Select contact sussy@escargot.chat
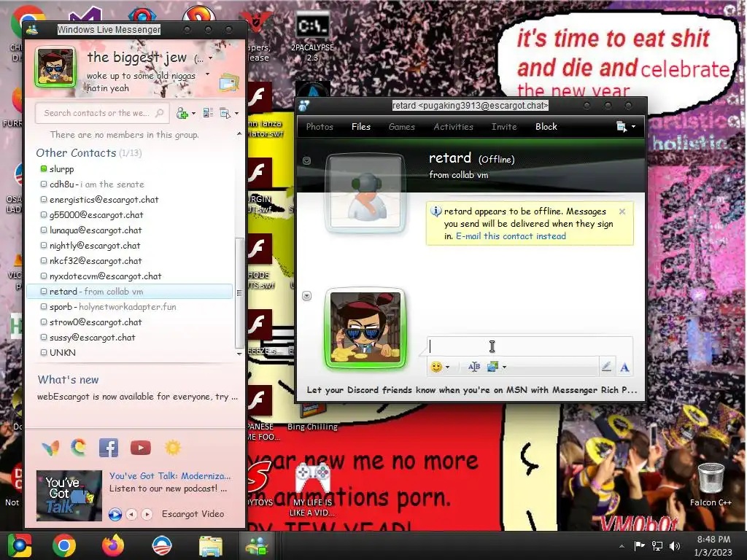Screen dimensions: 747x560 click(130, 337)
